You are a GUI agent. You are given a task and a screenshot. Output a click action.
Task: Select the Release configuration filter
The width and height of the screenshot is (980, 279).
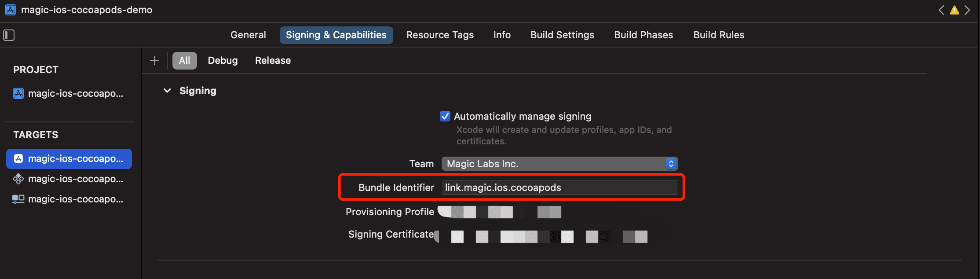point(273,61)
